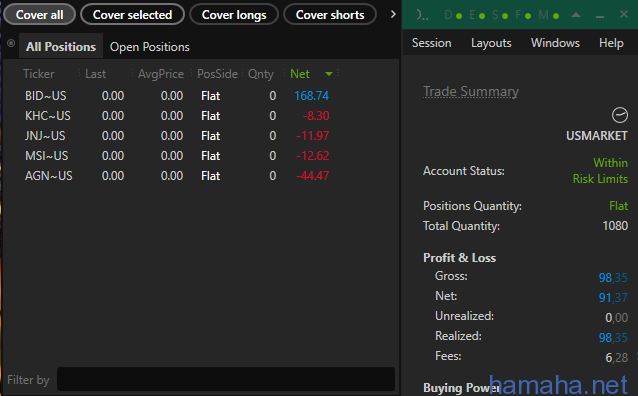Click JNJ~US net value -11.97
638x396 pixels.
point(312,136)
